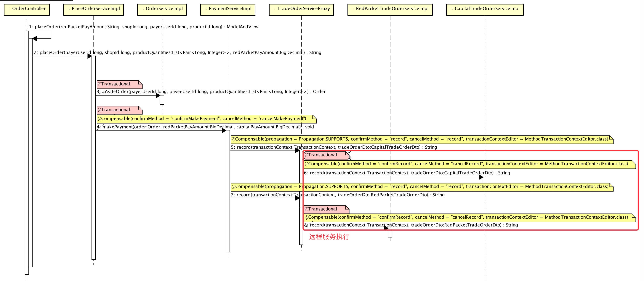Select message 1 placeOrder ModelAndView label
The width and height of the screenshot is (644, 281).
coord(144,27)
